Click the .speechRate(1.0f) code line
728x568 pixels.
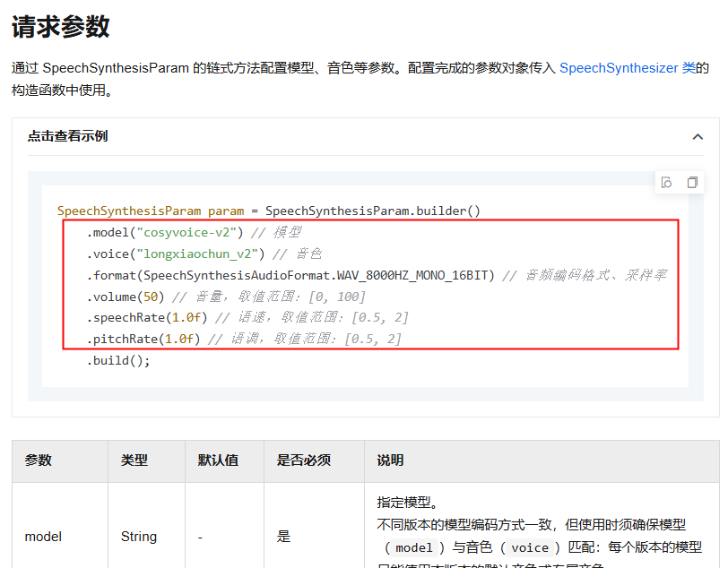point(147,318)
